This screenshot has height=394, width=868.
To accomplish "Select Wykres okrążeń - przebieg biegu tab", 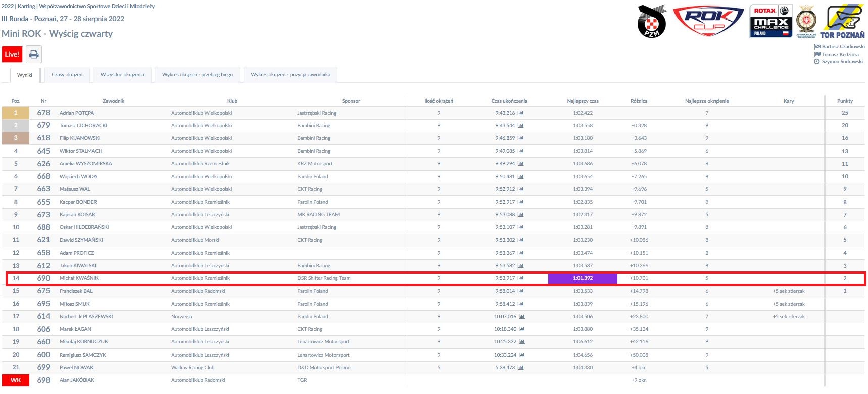I will [x=198, y=75].
